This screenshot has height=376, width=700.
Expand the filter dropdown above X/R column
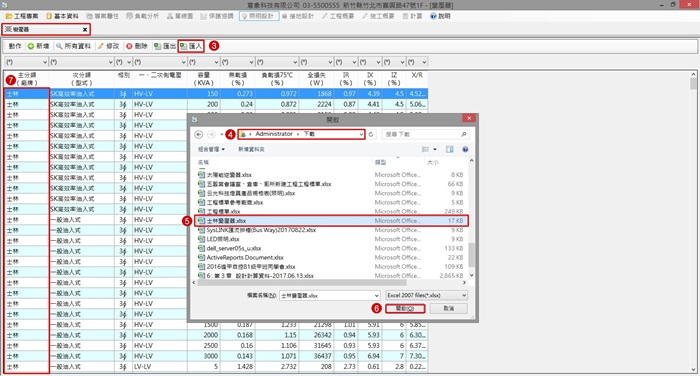point(424,62)
